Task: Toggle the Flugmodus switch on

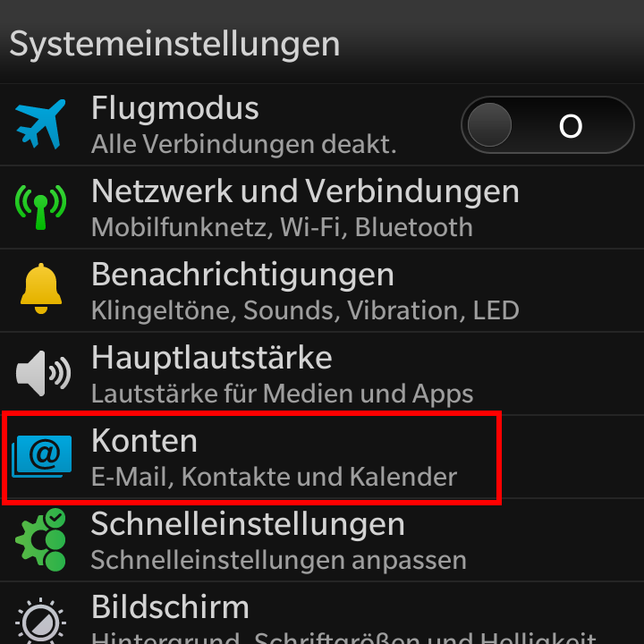Action: click(x=547, y=125)
